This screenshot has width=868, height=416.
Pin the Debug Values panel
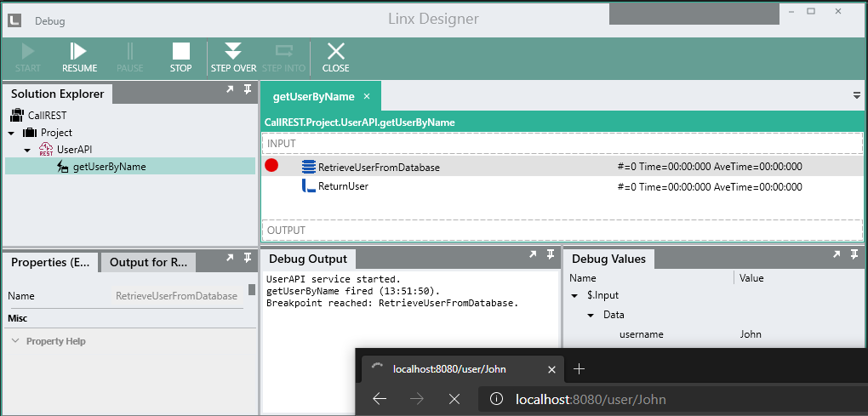(x=855, y=254)
